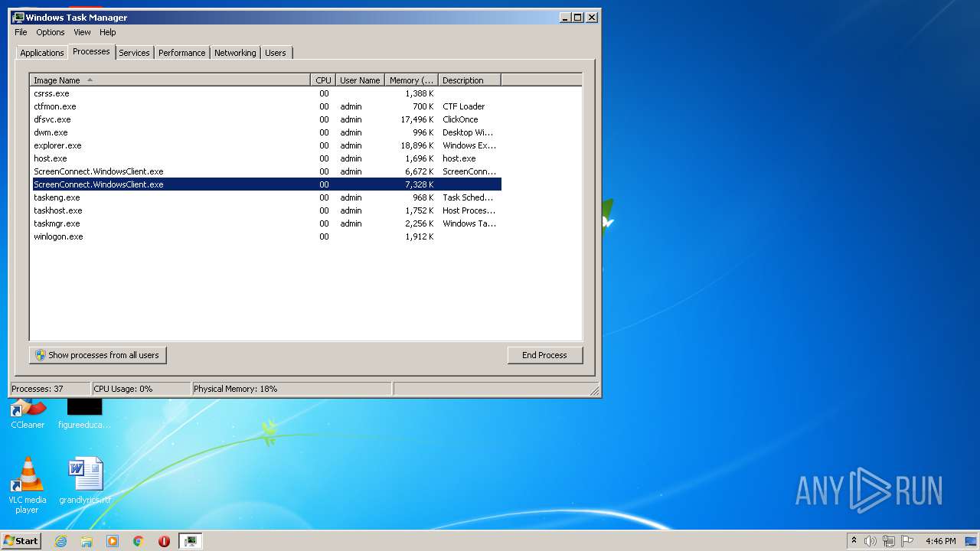Click CPU Usage: 0% status entry
This screenshot has width=980, height=551.
(x=141, y=389)
